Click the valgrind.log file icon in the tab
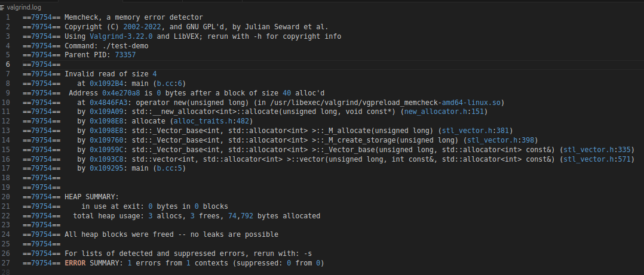The height and width of the screenshot is (275, 644). click(3, 6)
